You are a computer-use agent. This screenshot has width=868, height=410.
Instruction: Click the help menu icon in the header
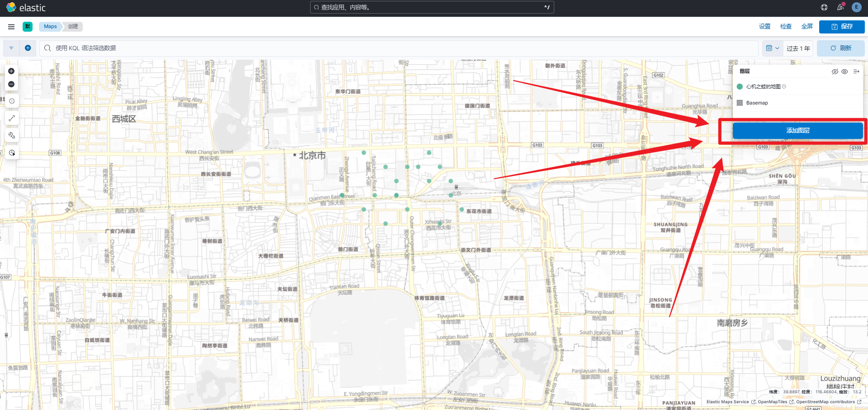coord(824,7)
